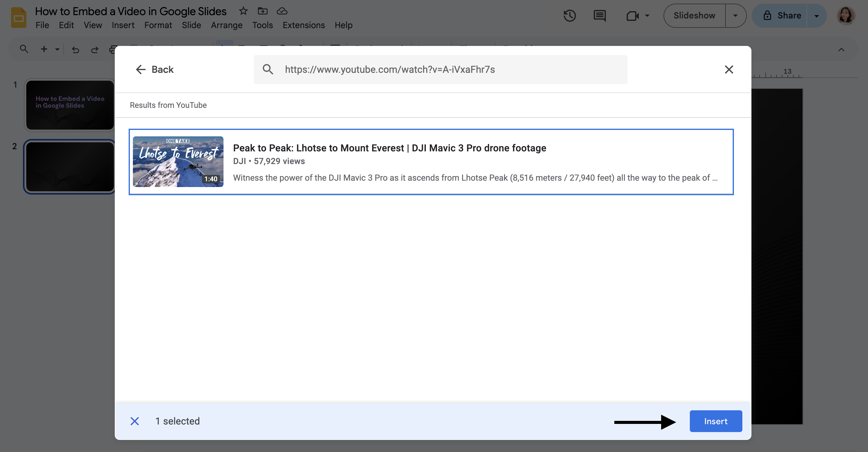Click the '1 selected' status text
Image resolution: width=868 pixels, height=452 pixels.
[x=178, y=421]
